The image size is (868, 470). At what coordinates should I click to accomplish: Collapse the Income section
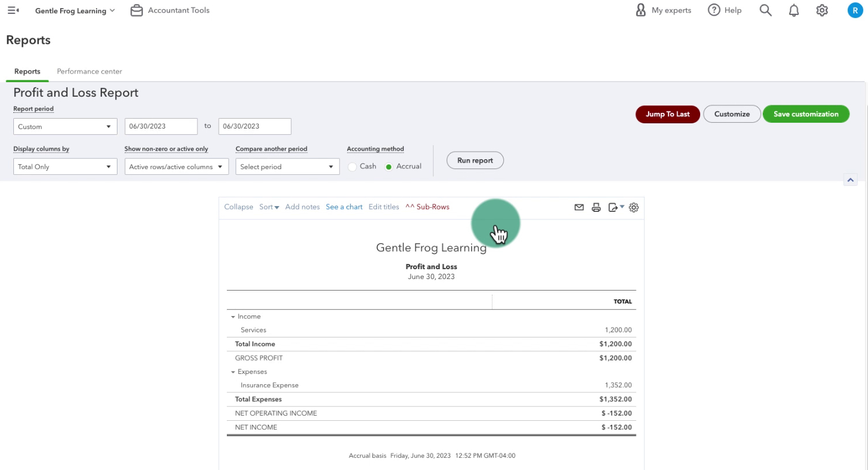tap(233, 317)
